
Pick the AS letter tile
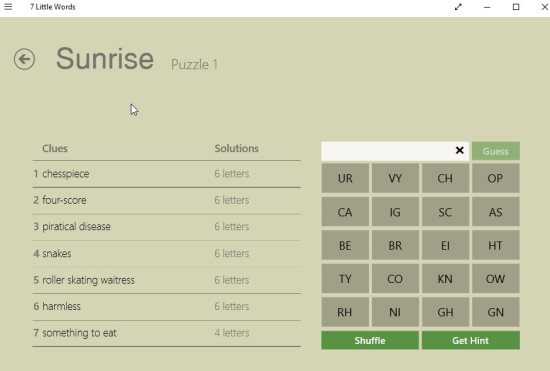(x=495, y=212)
